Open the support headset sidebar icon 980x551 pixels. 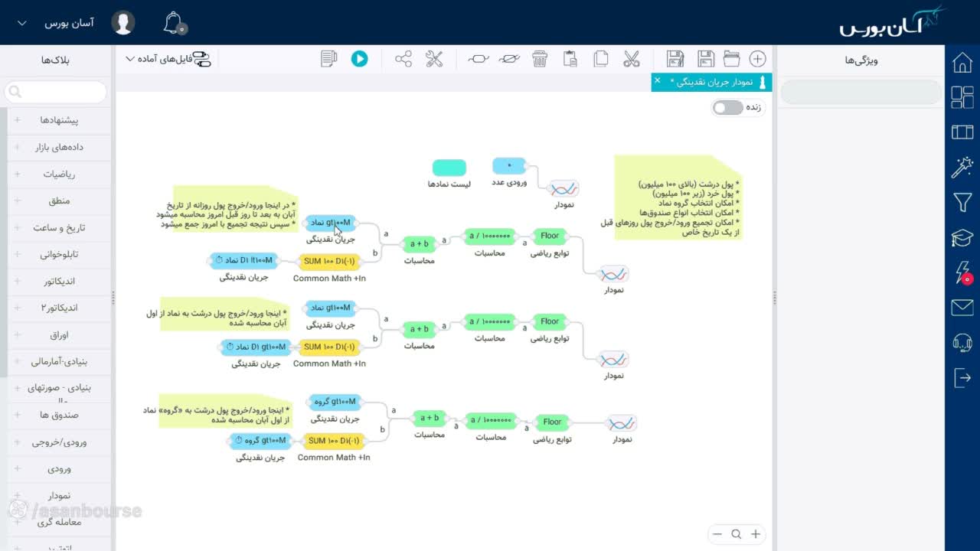962,343
